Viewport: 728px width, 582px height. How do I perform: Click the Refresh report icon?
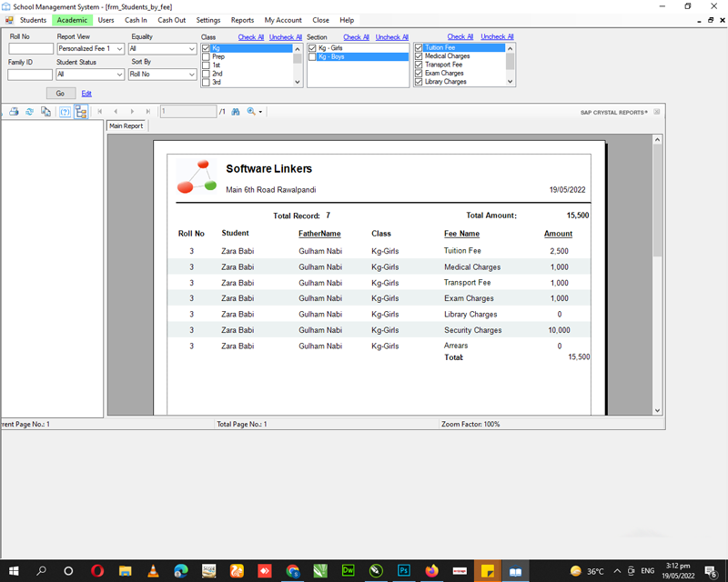29,112
